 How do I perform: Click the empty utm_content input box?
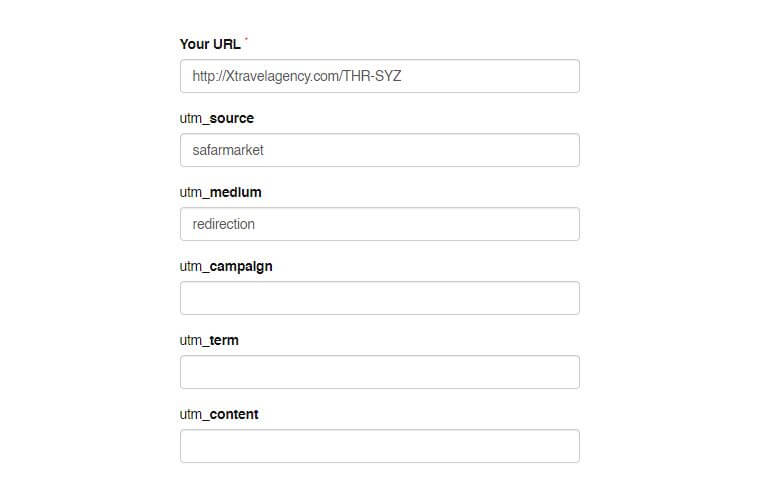pos(379,446)
